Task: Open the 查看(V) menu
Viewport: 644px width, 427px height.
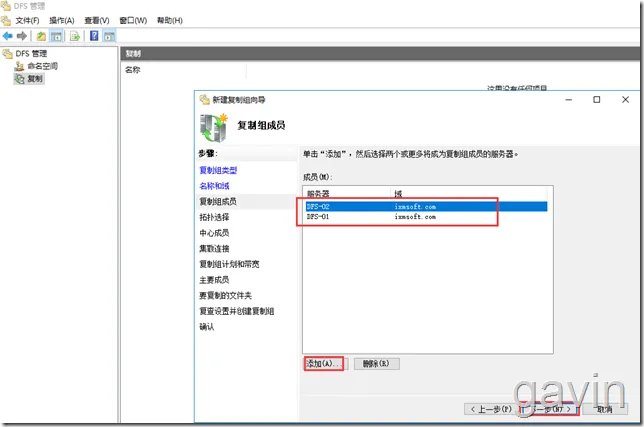Action: tap(97, 21)
